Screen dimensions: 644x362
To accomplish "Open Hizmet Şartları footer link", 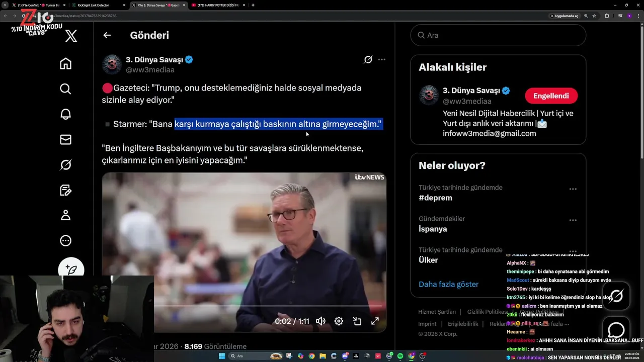I will point(437,312).
